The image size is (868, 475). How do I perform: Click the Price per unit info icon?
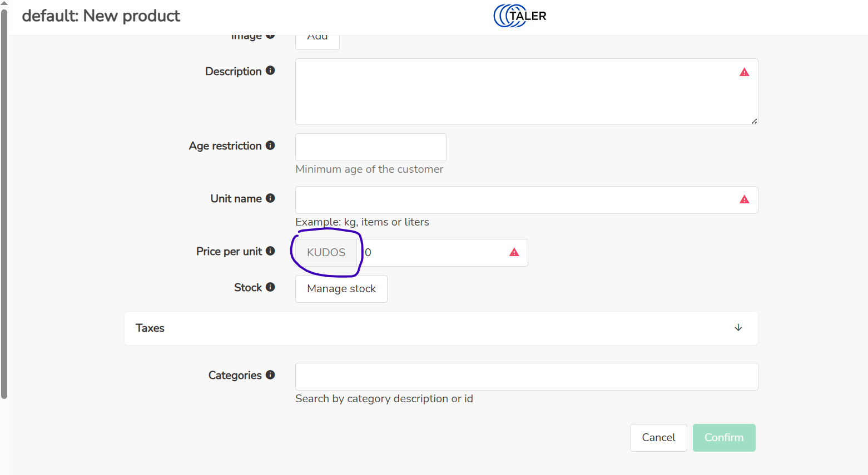click(270, 251)
